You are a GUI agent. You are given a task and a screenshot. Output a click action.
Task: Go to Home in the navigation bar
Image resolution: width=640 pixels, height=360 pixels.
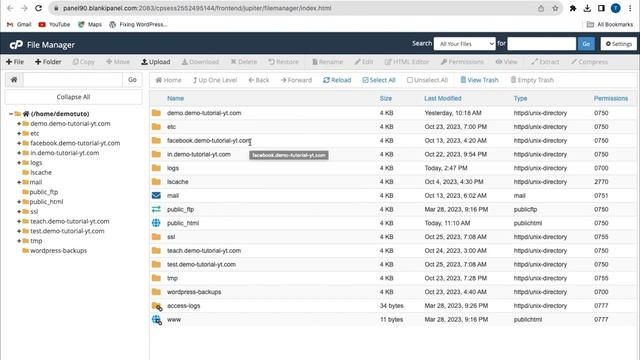168,80
